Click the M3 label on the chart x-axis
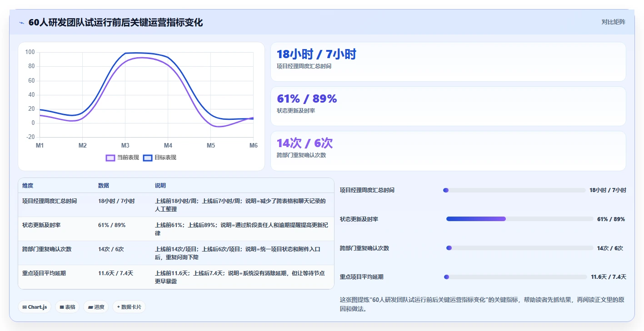Viewport: 644px width, 331px height. (125, 145)
